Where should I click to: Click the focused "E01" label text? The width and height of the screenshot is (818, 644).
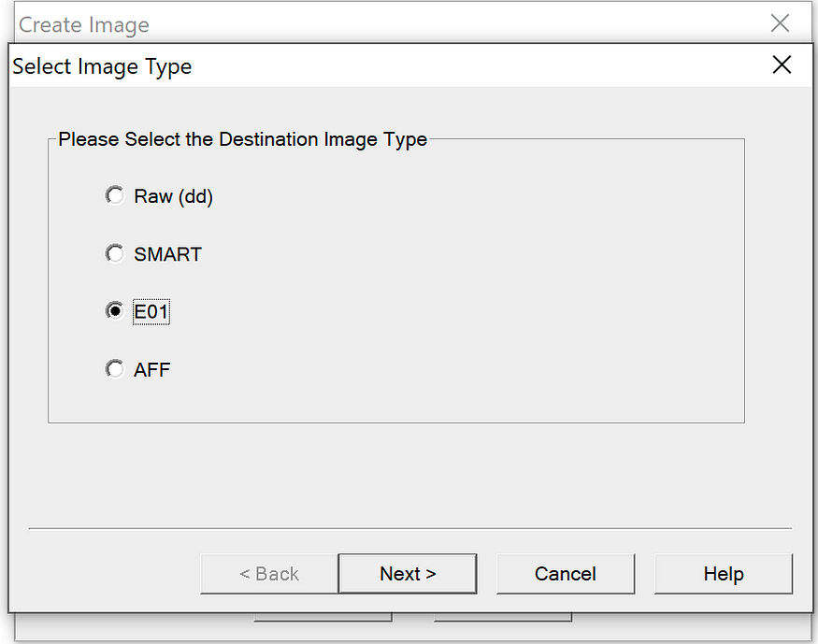(151, 312)
